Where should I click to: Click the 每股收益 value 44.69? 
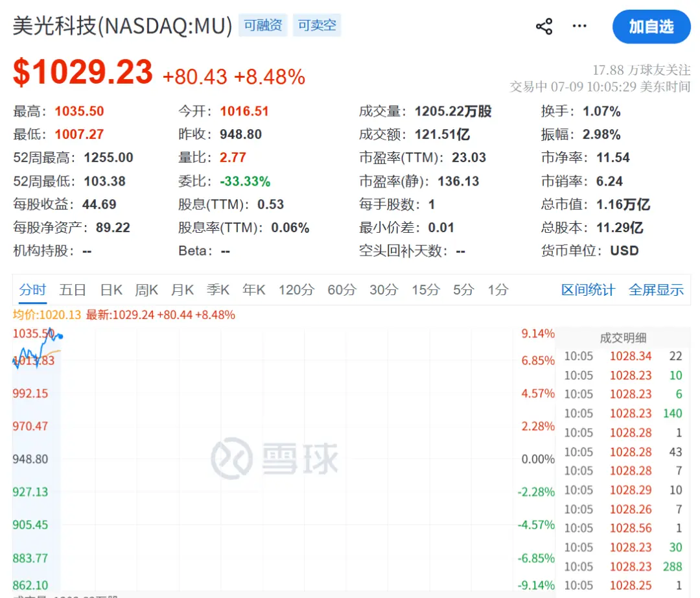click(99, 204)
